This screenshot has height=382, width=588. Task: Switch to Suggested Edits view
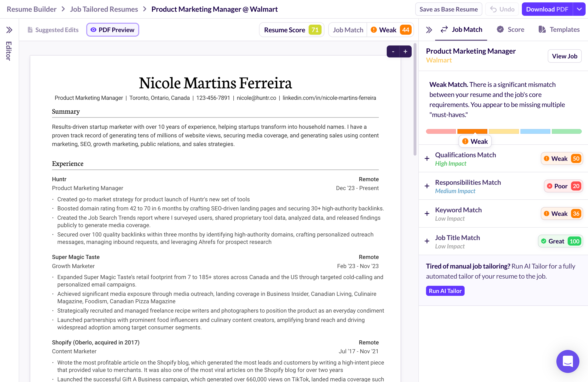click(x=53, y=30)
